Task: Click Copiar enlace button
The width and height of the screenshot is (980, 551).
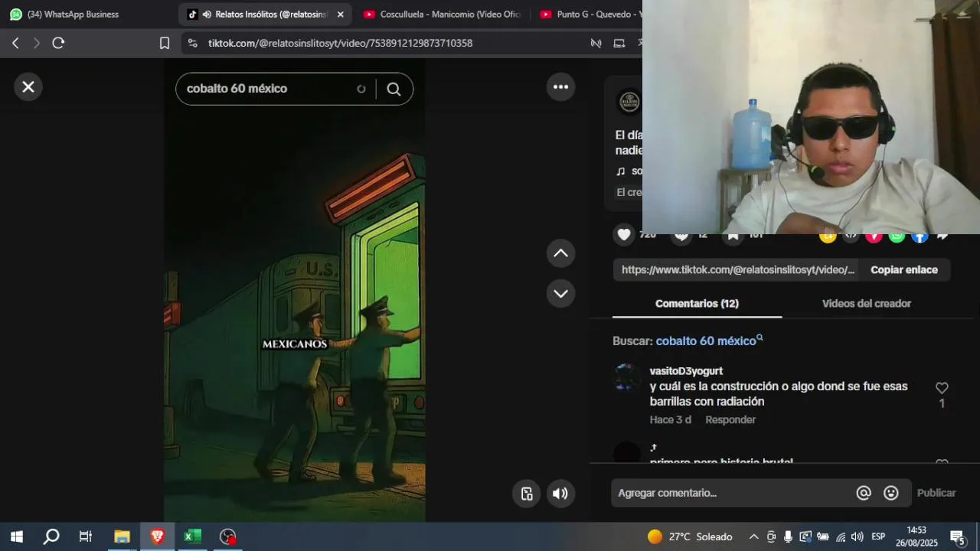Action: coord(903,269)
